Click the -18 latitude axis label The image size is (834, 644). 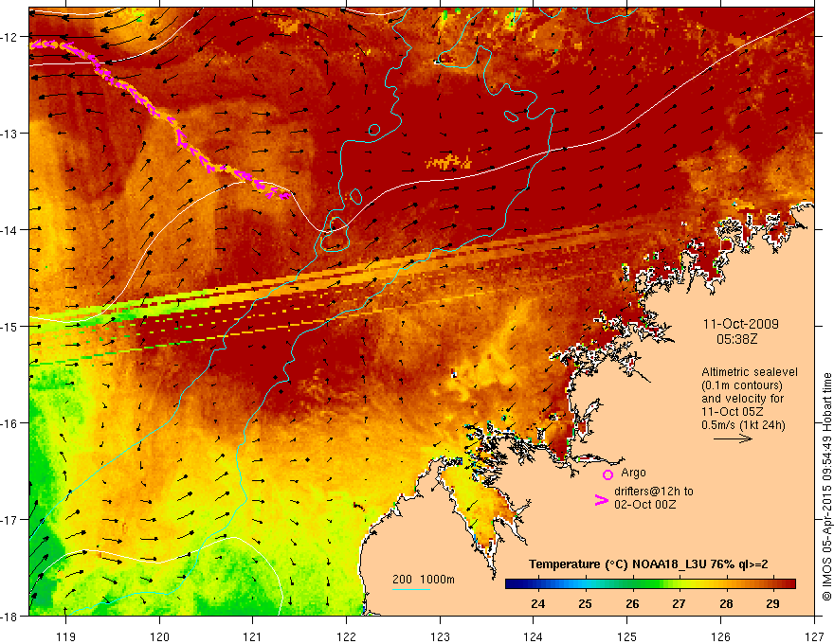[9, 617]
